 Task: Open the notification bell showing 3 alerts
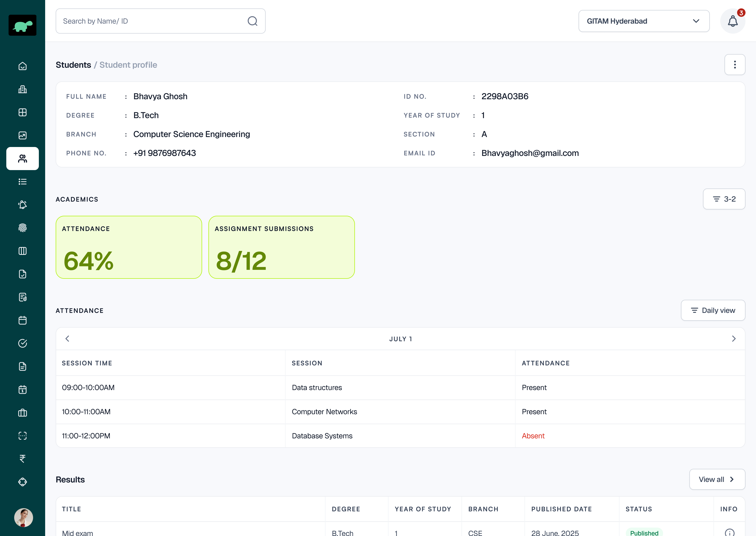[733, 21]
